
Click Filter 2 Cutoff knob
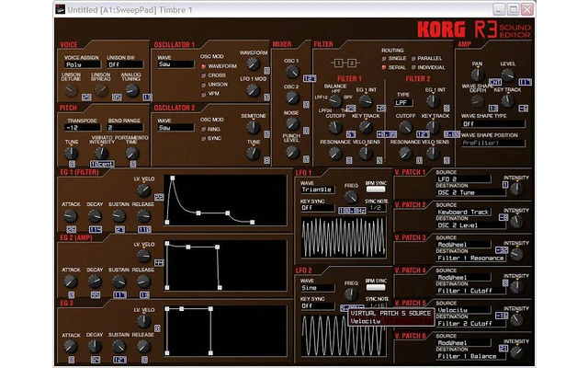pyautogui.click(x=405, y=127)
